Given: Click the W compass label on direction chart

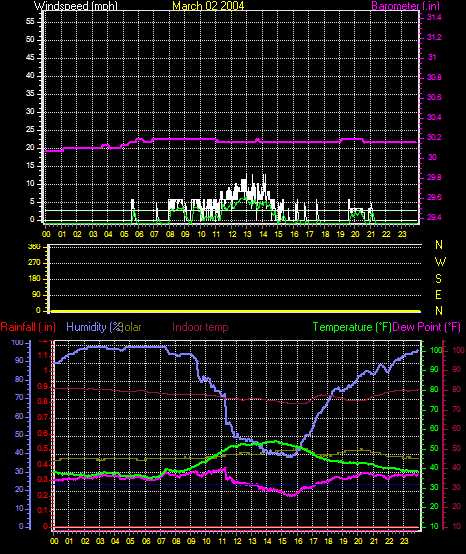Looking at the screenshot, I should [440, 262].
